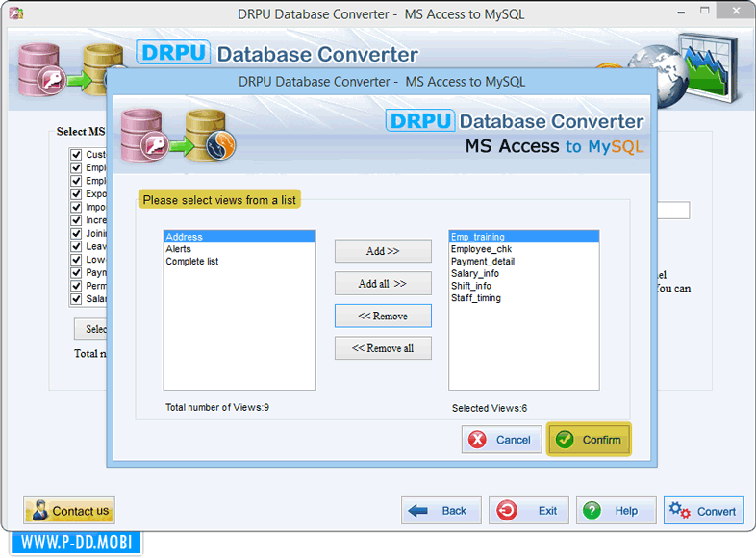Screen dimensions: 756x558
Task: Select Alerts in available views list
Action: pos(239,249)
